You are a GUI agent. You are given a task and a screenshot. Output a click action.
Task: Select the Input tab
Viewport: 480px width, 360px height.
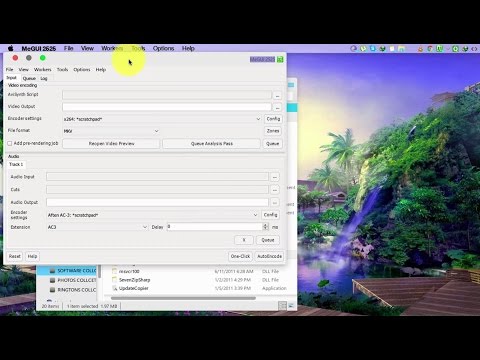pos(12,78)
